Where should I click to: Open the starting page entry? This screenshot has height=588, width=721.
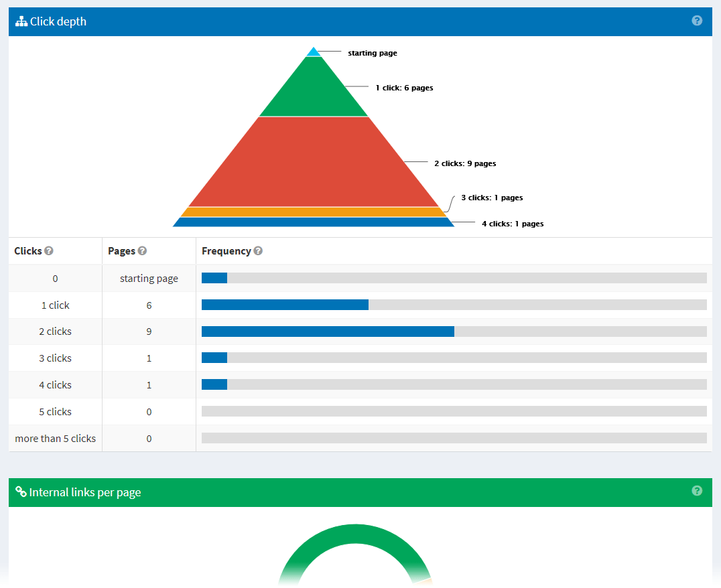149,277
